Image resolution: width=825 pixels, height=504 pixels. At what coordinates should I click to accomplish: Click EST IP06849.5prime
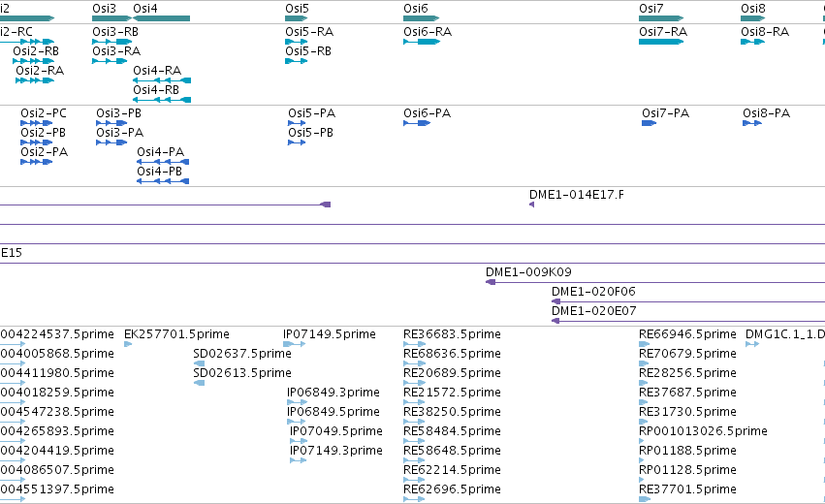click(333, 412)
